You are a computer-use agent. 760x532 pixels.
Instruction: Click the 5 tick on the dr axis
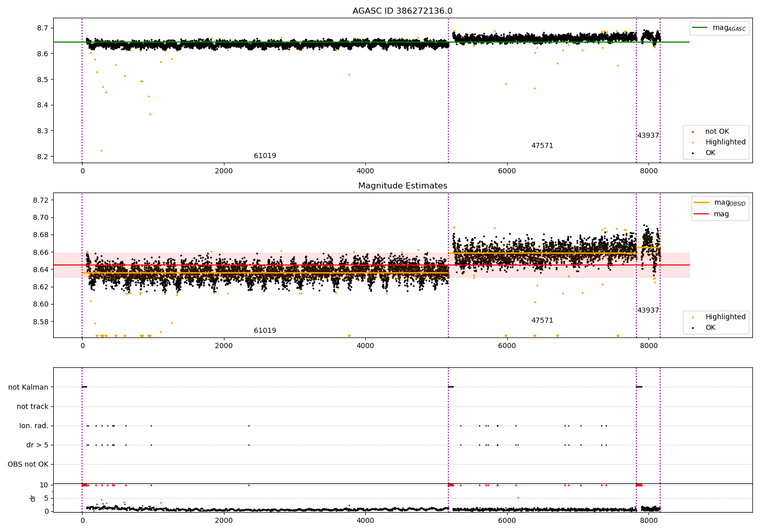click(46, 499)
